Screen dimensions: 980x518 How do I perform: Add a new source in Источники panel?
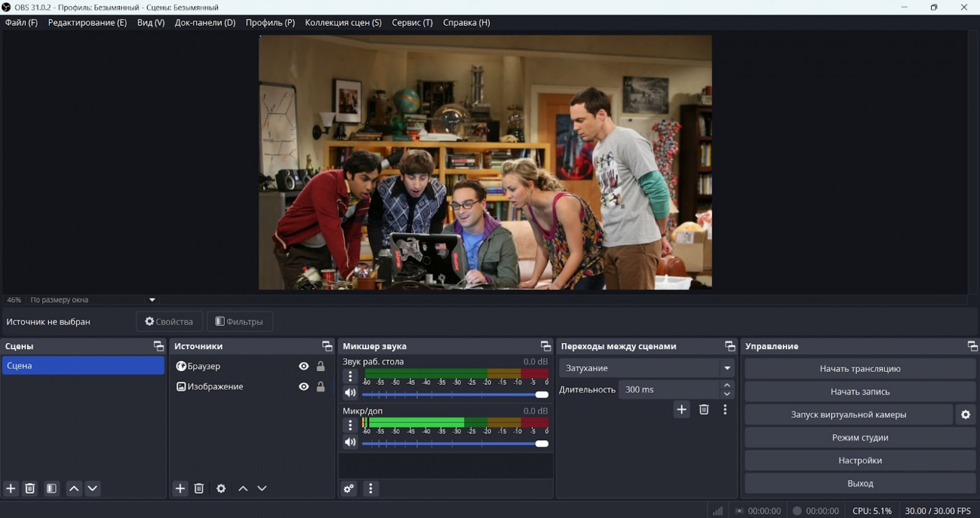click(x=180, y=488)
